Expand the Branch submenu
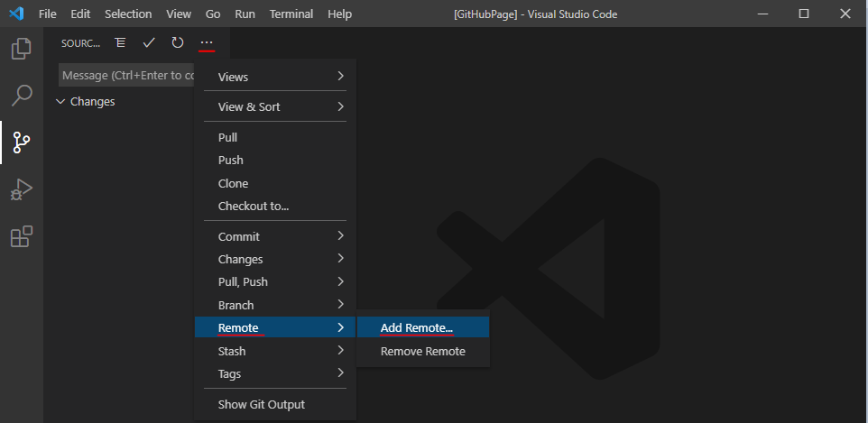 (x=275, y=305)
